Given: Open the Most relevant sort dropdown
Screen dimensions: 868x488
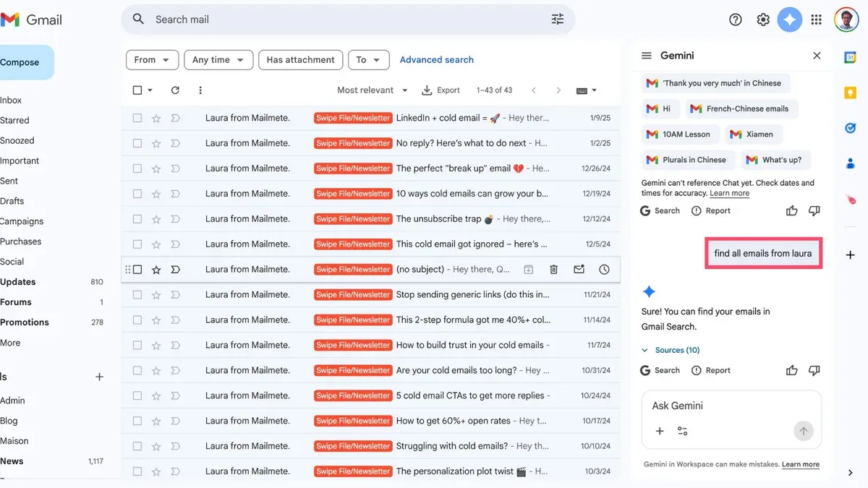Looking at the screenshot, I should [x=373, y=90].
